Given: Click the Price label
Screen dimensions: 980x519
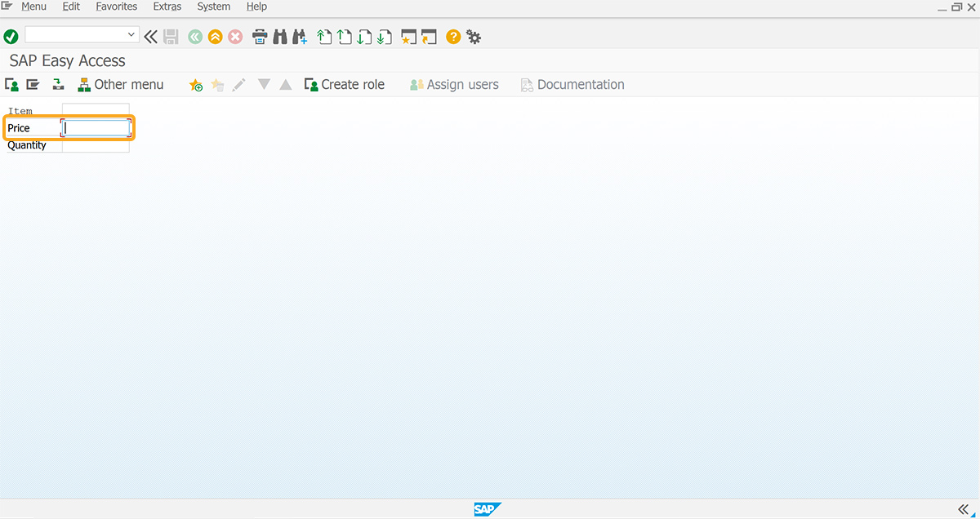Looking at the screenshot, I should click(x=19, y=128).
